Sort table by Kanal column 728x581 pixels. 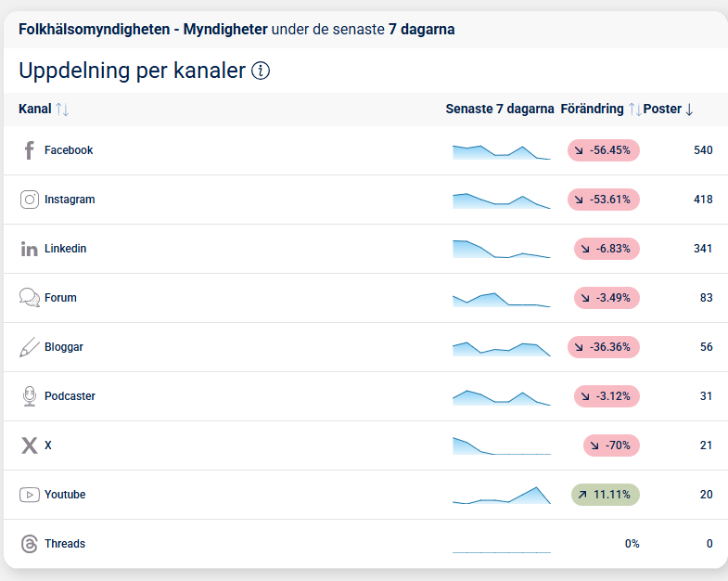[62, 110]
